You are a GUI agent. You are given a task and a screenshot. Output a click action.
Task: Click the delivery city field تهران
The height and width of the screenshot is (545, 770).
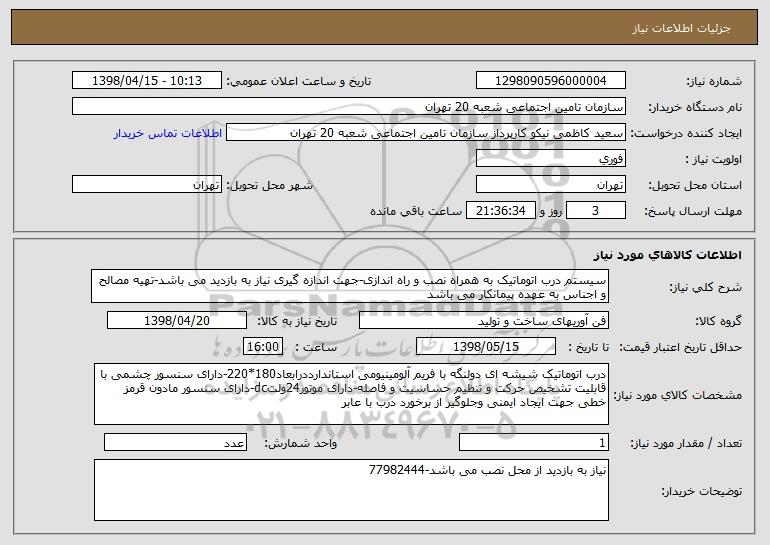pyautogui.click(x=147, y=185)
